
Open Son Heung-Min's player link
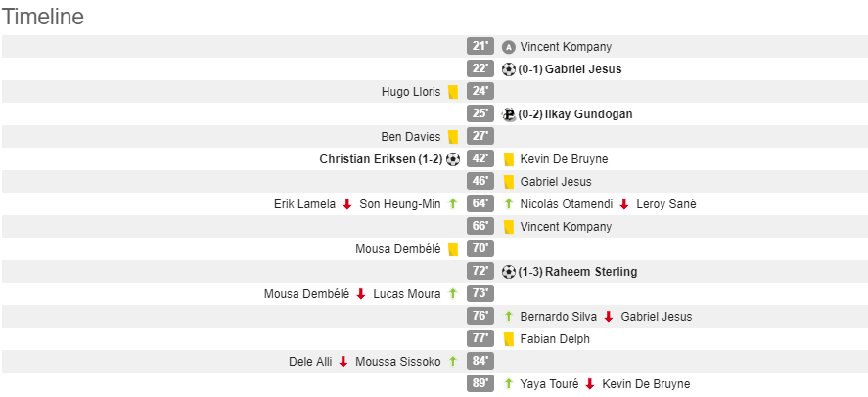(x=399, y=204)
